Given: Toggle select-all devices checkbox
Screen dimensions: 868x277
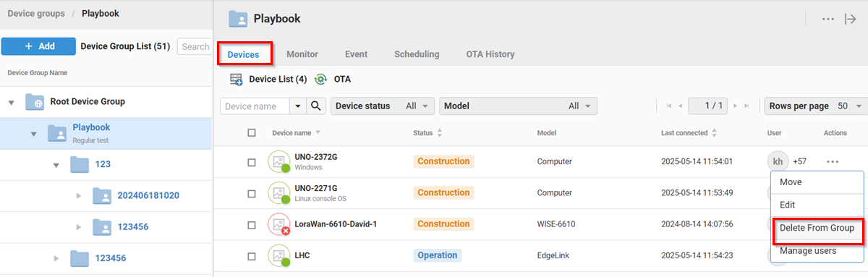Looking at the screenshot, I should [x=252, y=133].
